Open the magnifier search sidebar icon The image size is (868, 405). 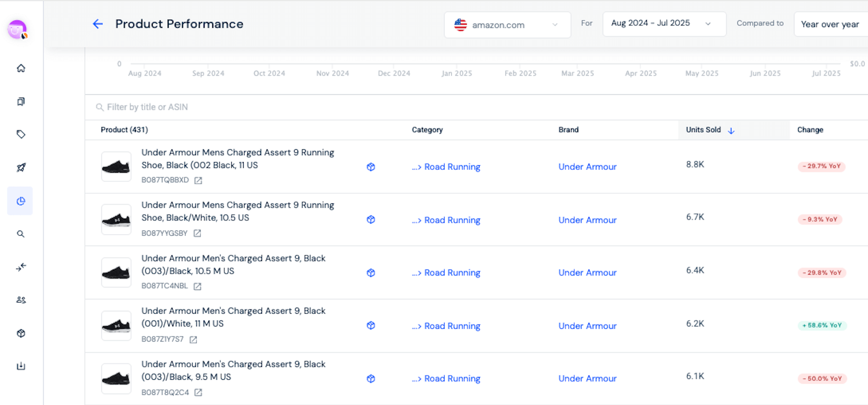coord(21,234)
